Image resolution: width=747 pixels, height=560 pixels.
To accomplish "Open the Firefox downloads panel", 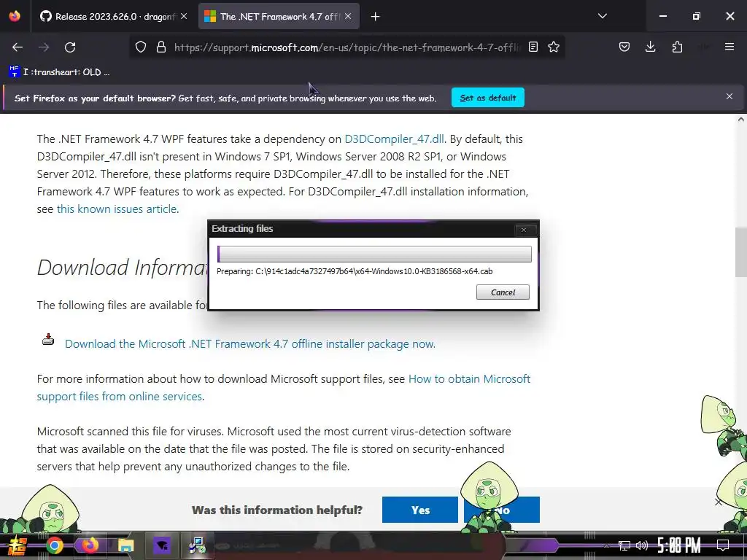I will pos(650,47).
